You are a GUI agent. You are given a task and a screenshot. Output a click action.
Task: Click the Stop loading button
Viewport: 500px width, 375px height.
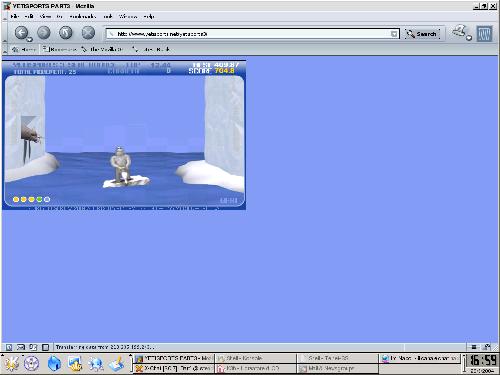tap(88, 33)
